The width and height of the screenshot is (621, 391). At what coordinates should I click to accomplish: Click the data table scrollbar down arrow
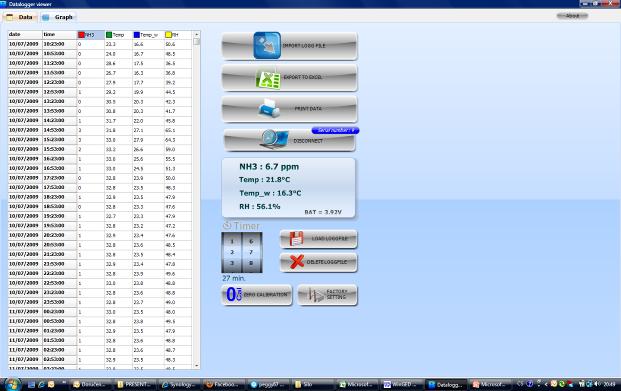pos(196,366)
